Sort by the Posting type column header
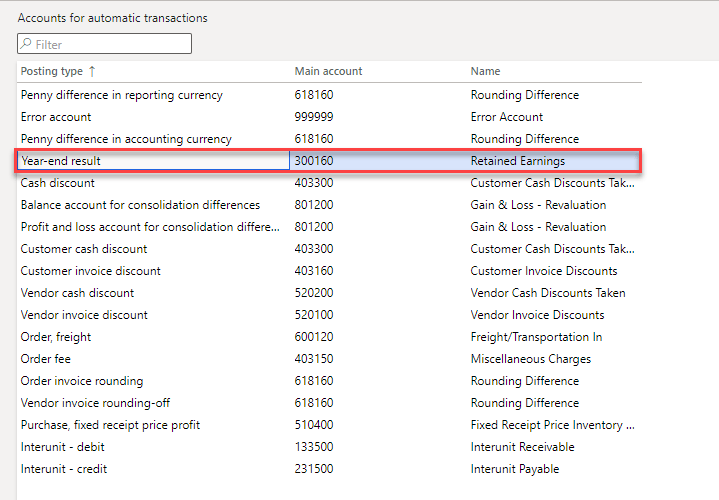The height and width of the screenshot is (500, 719). pos(51,71)
